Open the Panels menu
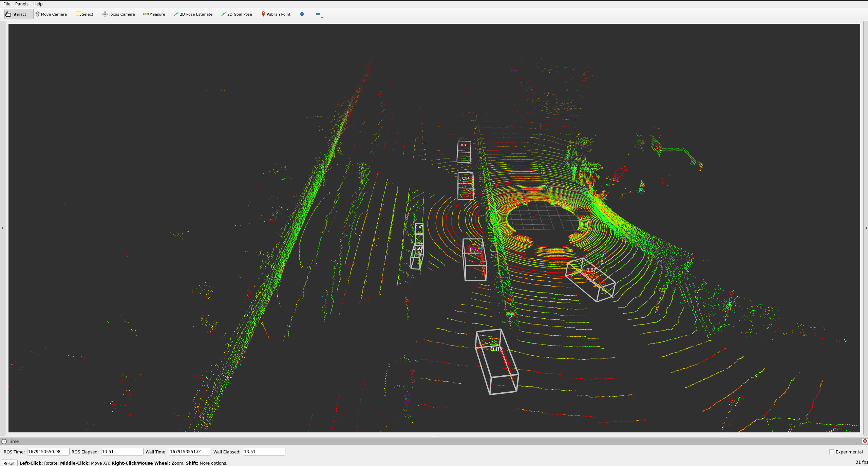 [x=22, y=4]
